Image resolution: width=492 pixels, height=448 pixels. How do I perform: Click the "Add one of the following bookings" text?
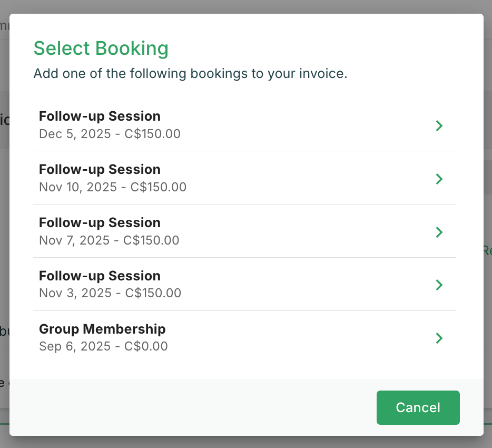point(190,73)
